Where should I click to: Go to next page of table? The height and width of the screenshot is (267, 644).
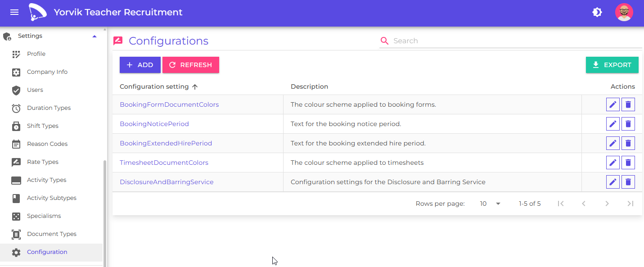(x=607, y=204)
